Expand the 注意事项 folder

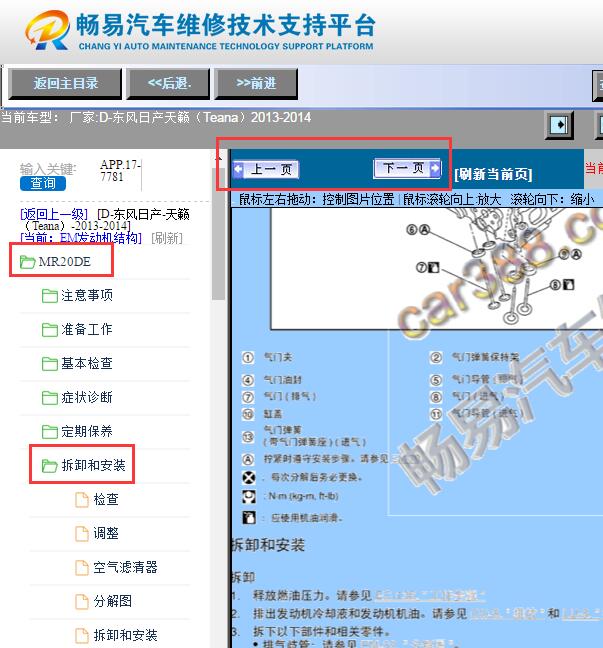point(87,295)
